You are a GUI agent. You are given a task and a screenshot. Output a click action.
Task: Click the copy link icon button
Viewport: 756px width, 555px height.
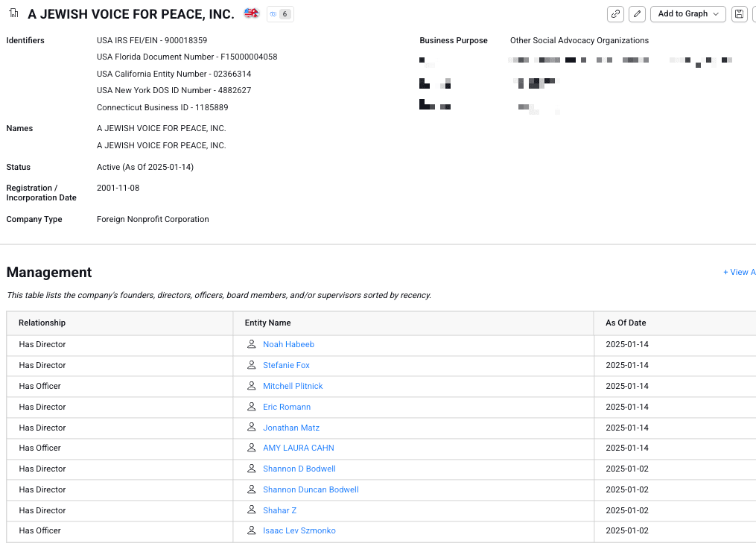(x=615, y=14)
